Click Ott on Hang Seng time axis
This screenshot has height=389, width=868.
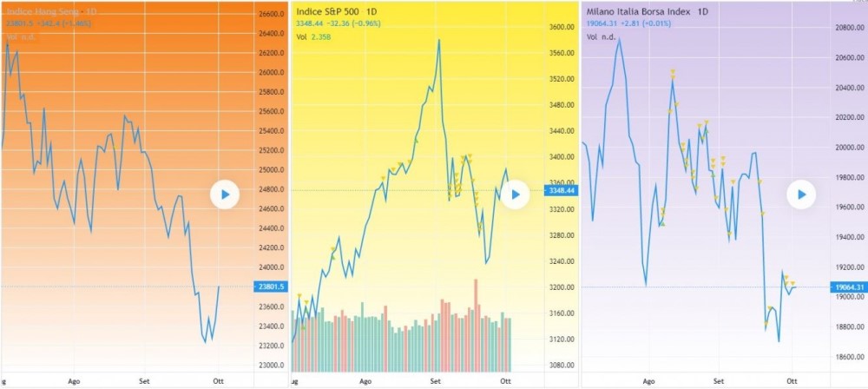coord(217,380)
